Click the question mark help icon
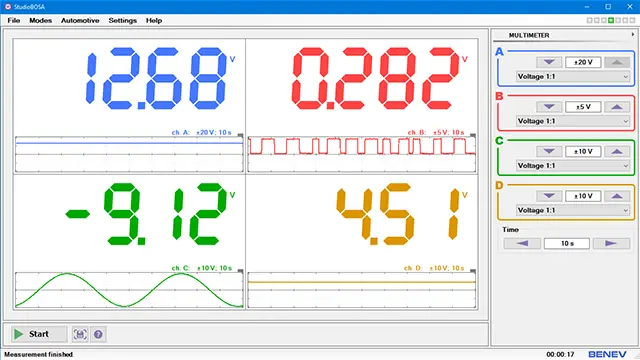640x360 pixels. click(x=98, y=334)
